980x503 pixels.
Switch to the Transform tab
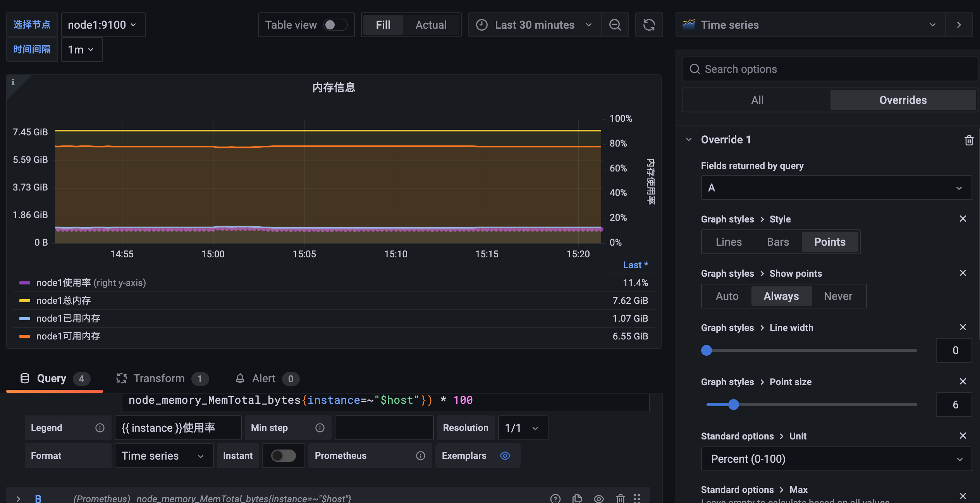point(159,378)
